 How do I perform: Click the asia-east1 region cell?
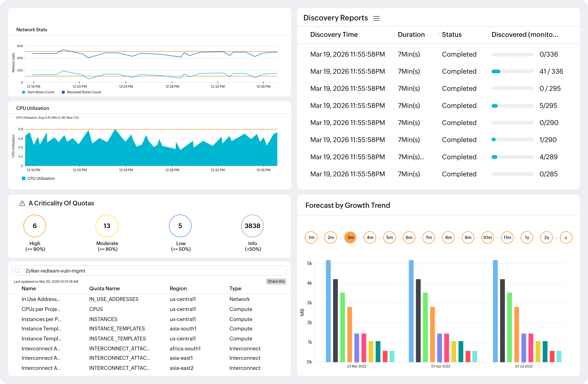pyautogui.click(x=181, y=358)
